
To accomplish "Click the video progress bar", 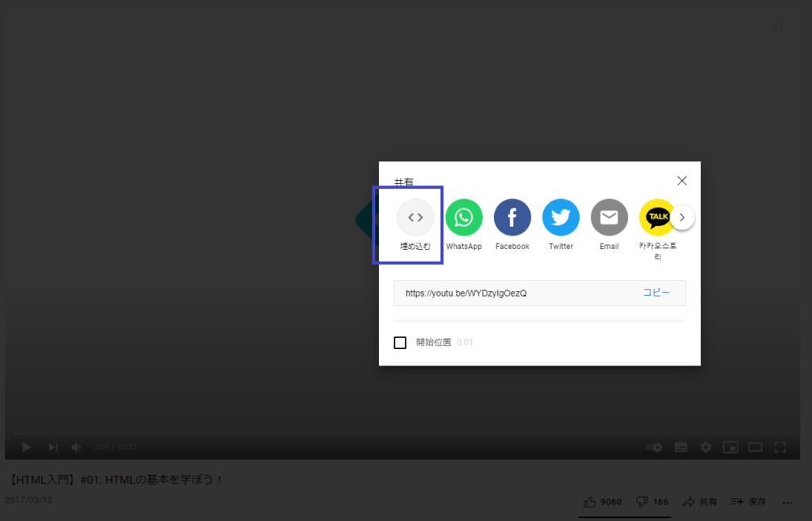I will click(x=396, y=434).
